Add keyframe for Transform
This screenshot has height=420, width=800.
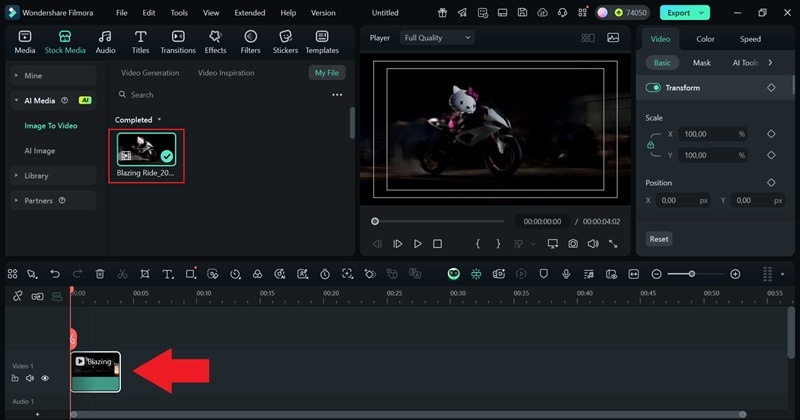coord(771,88)
